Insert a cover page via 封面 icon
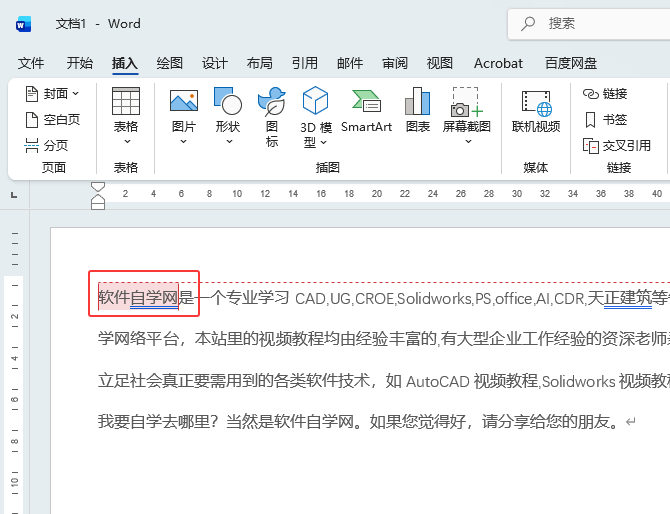 32,94
